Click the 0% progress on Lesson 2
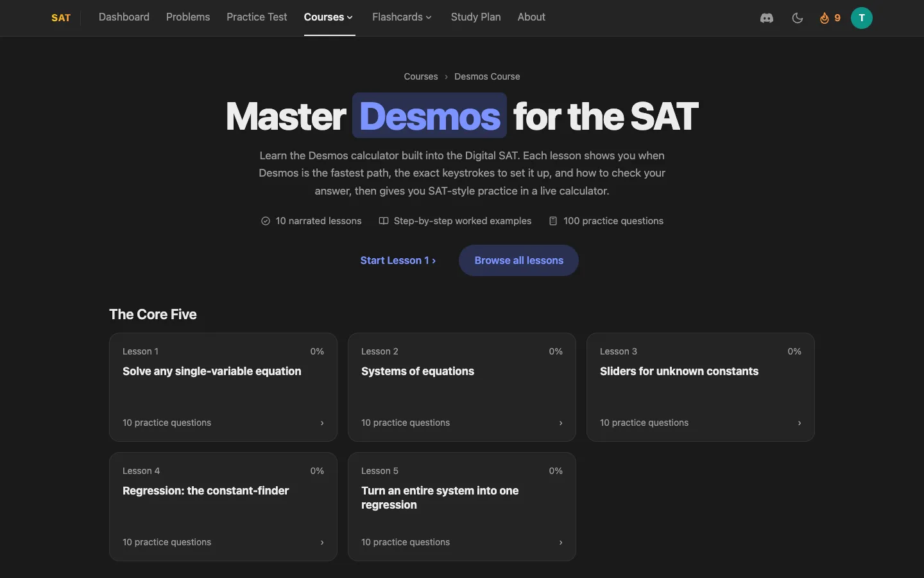This screenshot has height=578, width=924. point(556,351)
